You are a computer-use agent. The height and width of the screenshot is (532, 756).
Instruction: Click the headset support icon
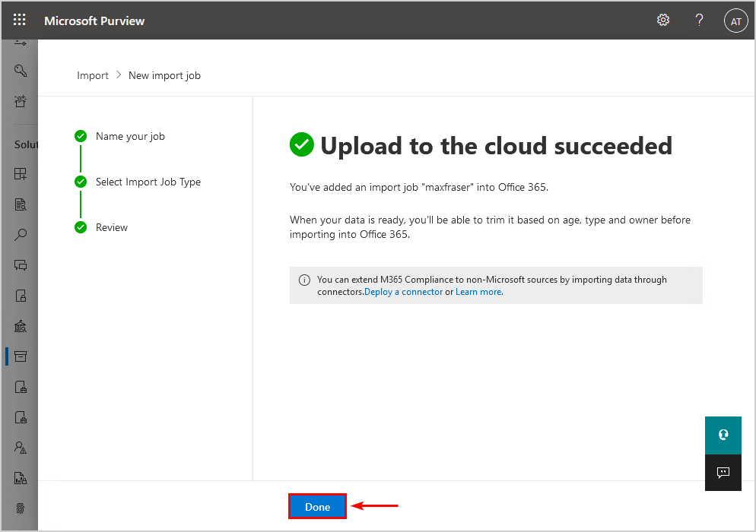723,435
